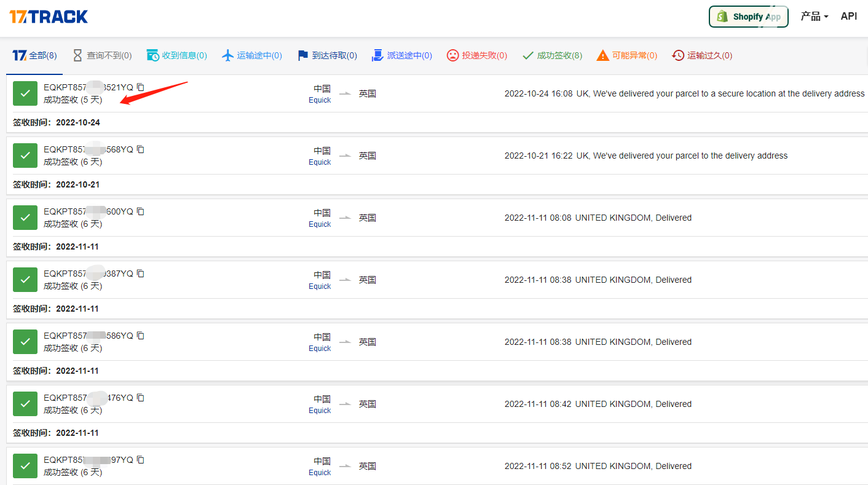Copy tracking number ending 600YQ
868x485 pixels.
141,211
